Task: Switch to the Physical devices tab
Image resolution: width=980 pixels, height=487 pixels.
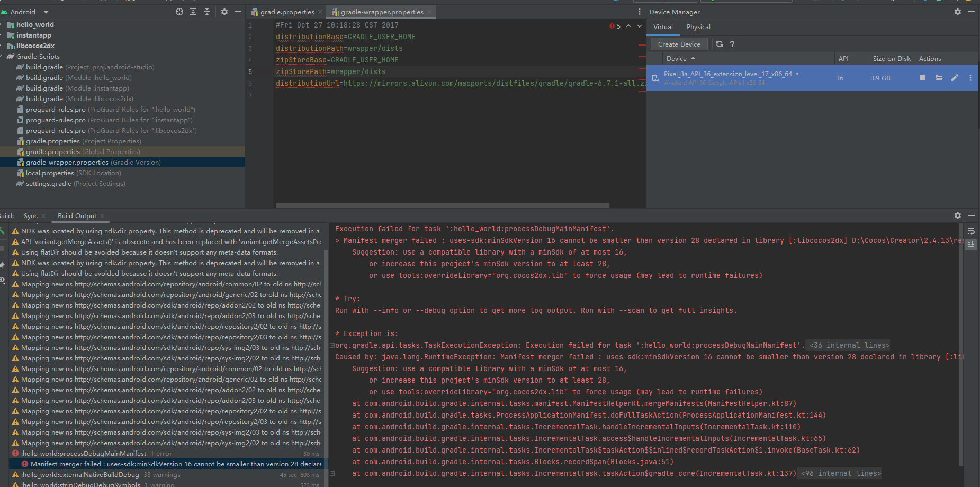Action: (x=698, y=27)
